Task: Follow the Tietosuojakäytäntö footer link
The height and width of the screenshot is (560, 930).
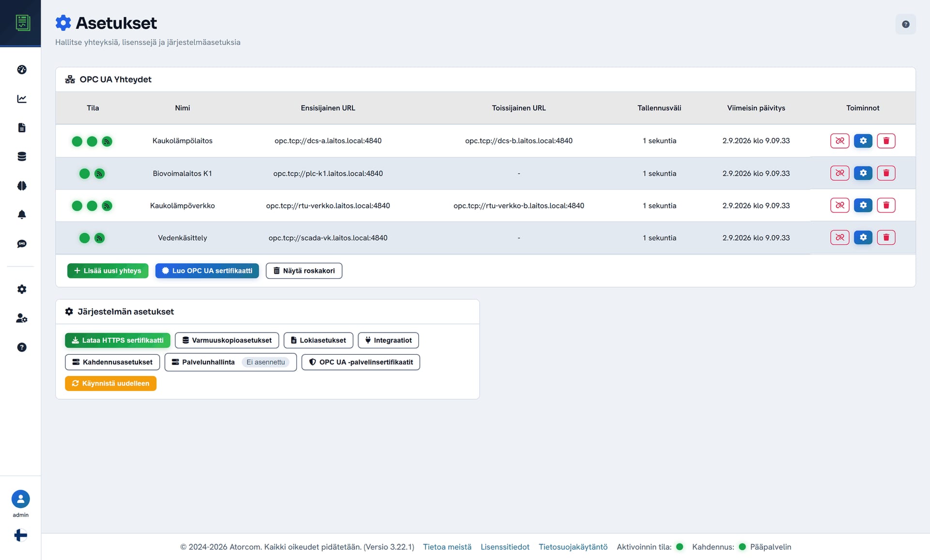Action: coord(573,547)
